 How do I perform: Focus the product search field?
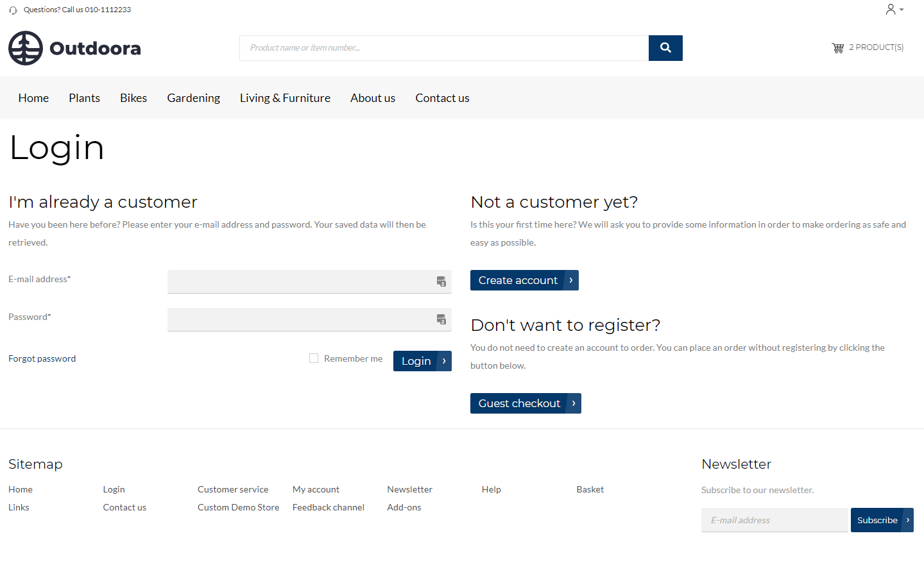tap(444, 48)
